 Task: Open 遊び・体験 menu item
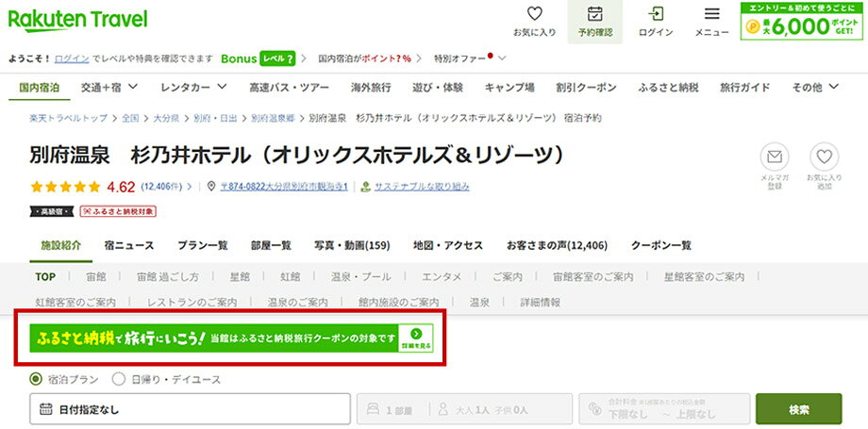pos(438,88)
